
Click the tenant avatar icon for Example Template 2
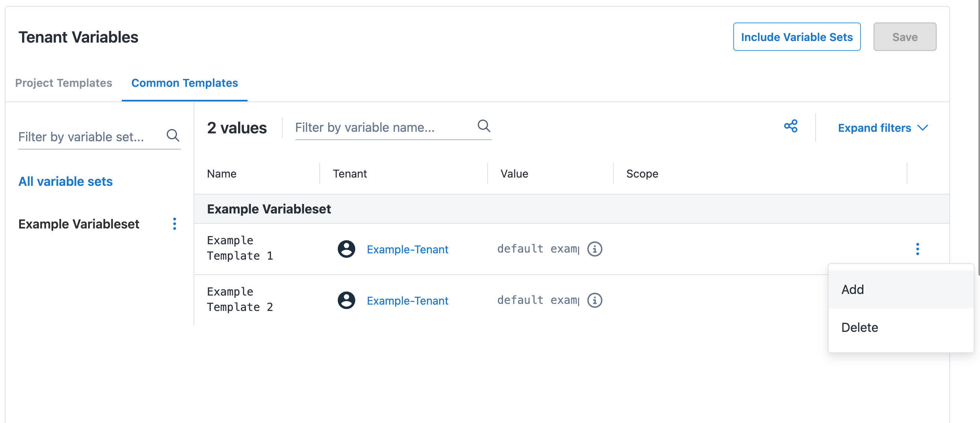click(x=346, y=300)
